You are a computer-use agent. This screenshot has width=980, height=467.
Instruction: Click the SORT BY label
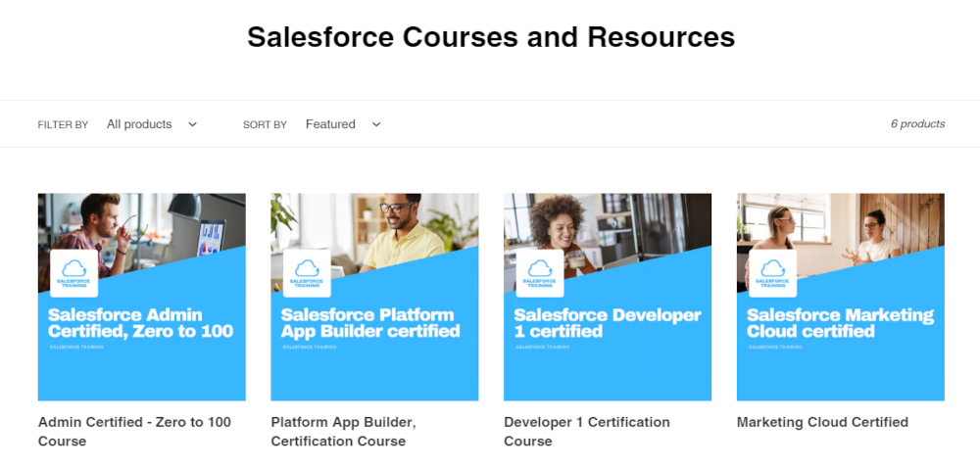pyautogui.click(x=265, y=125)
